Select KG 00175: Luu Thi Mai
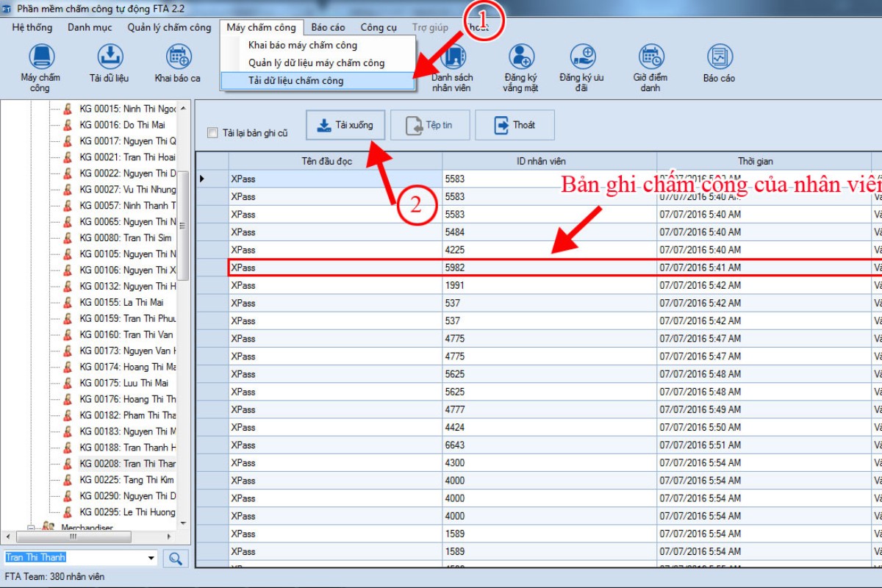This screenshot has height=588, width=882. click(123, 383)
